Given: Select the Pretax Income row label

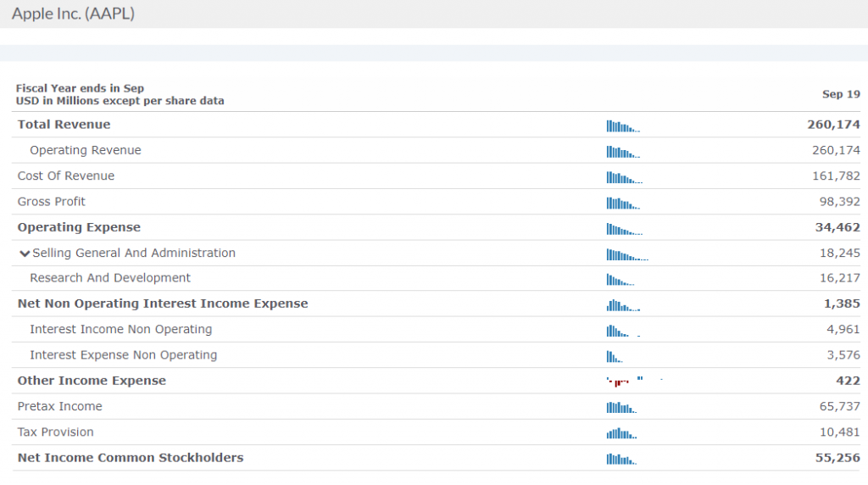Looking at the screenshot, I should 60,406.
